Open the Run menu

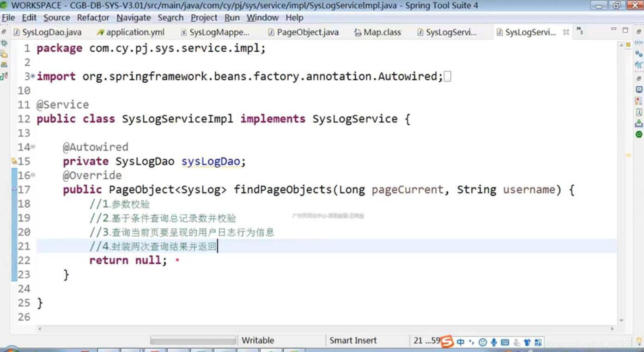[232, 18]
